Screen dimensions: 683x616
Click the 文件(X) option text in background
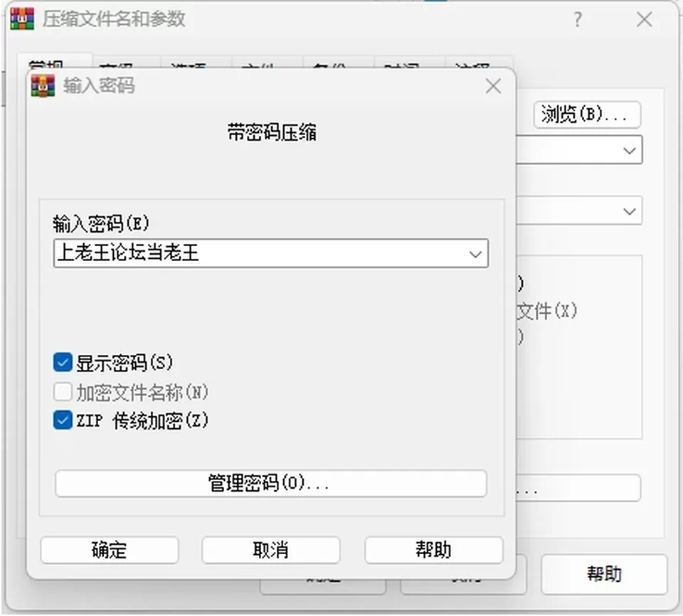pos(547,311)
